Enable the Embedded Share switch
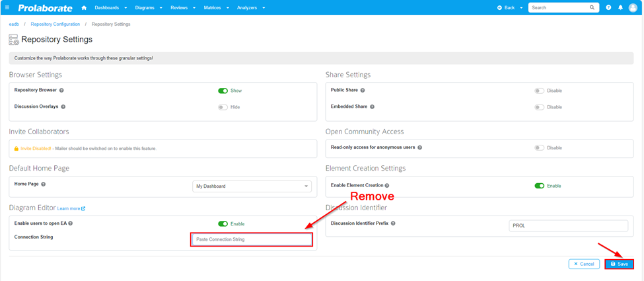Viewport: 644px width, 281px height. [539, 107]
